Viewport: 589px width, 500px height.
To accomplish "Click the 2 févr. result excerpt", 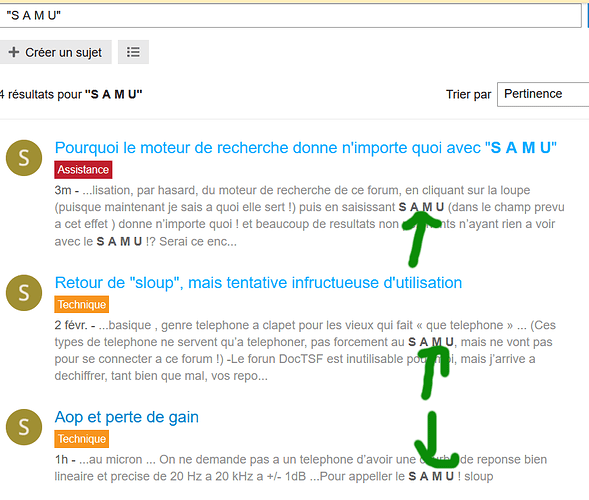I will (x=305, y=350).
